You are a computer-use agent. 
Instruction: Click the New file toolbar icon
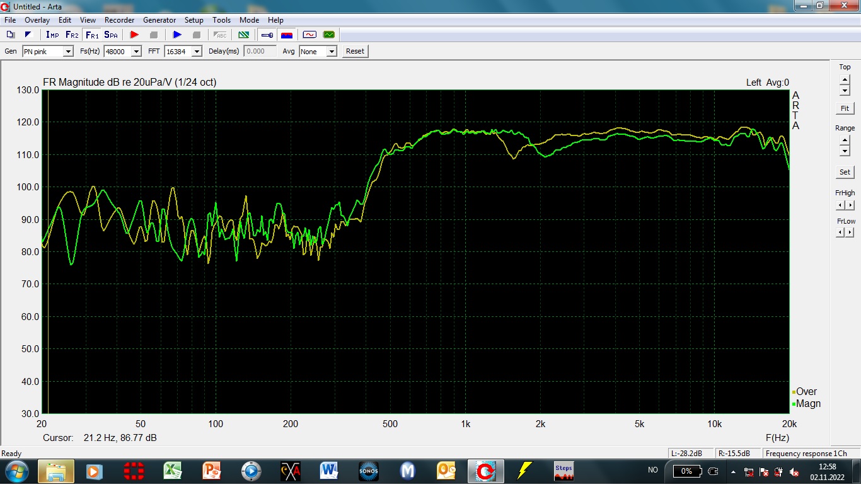point(10,35)
